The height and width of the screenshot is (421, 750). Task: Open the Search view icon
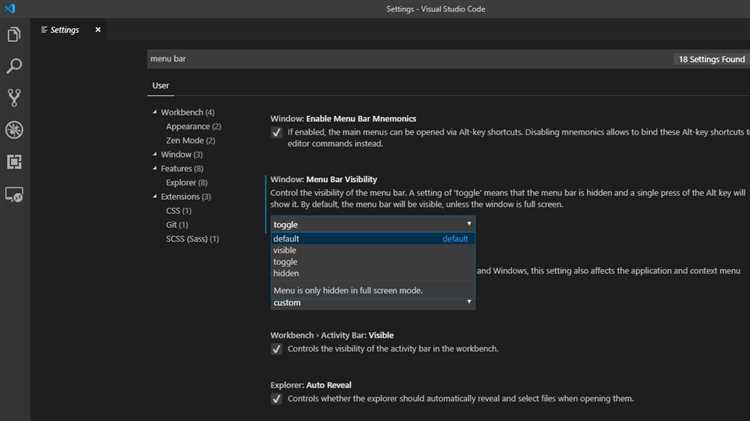click(14, 66)
